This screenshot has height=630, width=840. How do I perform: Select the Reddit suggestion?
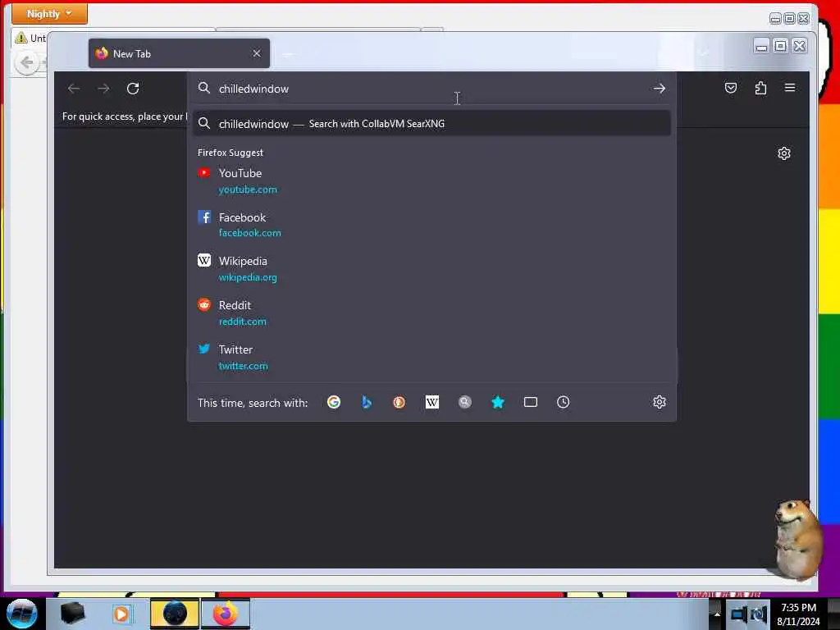pos(431,313)
